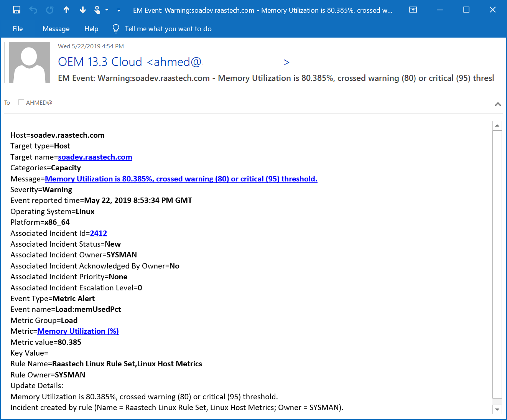Open the Help tab

coord(91,29)
